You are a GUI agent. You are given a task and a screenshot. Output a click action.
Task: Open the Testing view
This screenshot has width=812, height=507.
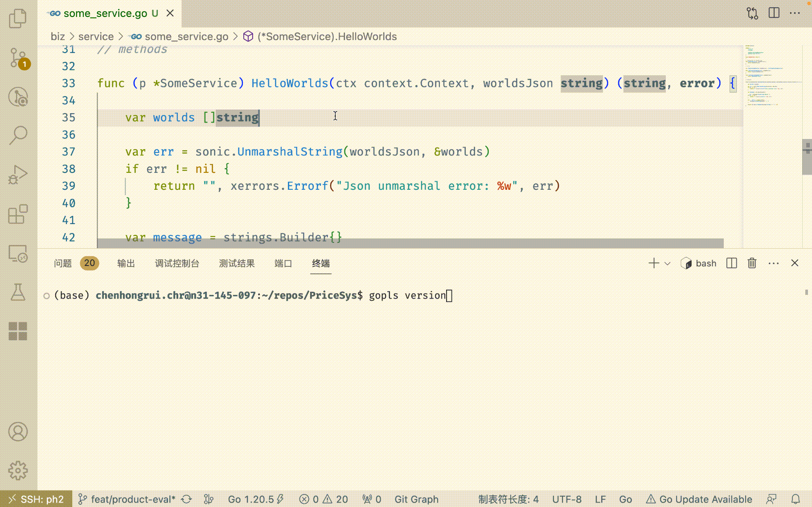18,293
